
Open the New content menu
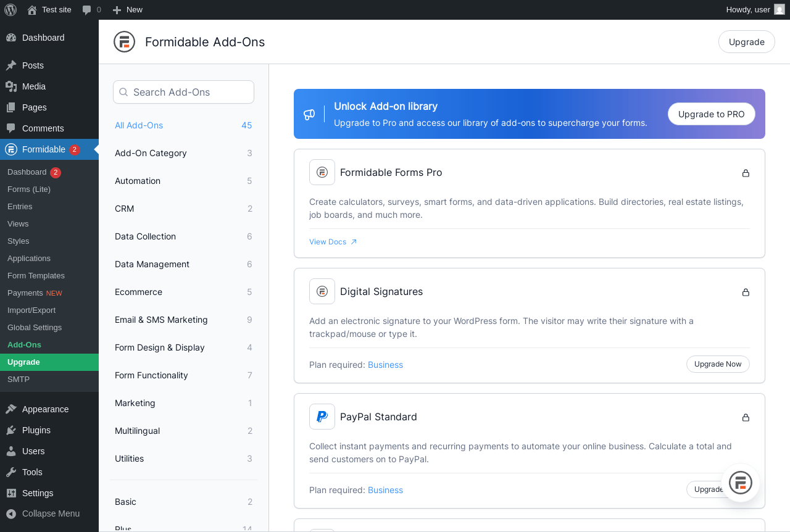[128, 10]
